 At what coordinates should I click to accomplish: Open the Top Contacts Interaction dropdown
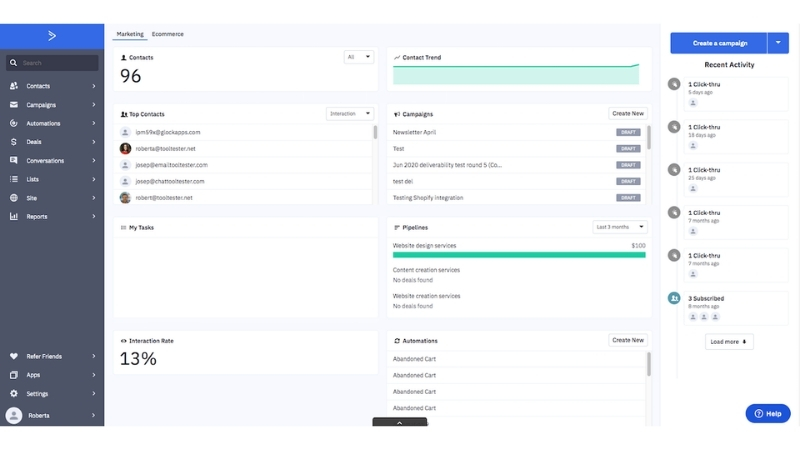[350, 114]
